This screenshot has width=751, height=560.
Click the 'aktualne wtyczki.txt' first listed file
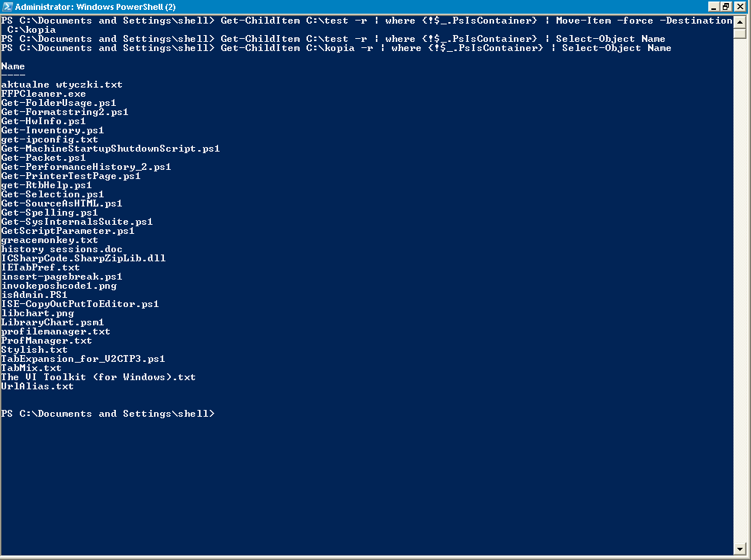[x=62, y=85]
